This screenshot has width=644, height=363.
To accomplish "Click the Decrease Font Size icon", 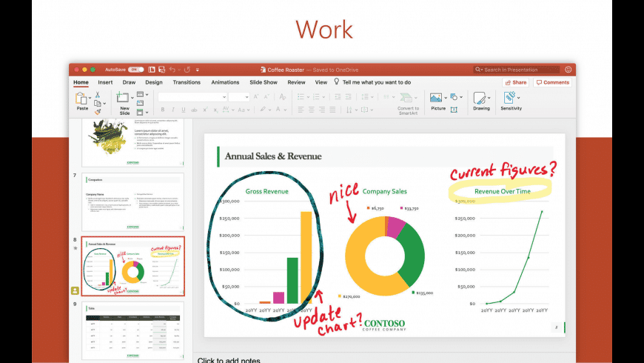I will tap(266, 97).
